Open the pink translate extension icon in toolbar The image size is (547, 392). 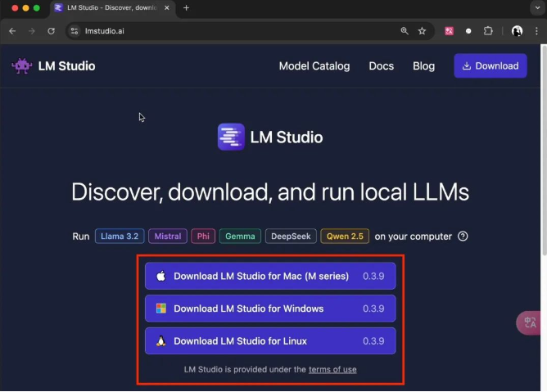[449, 31]
